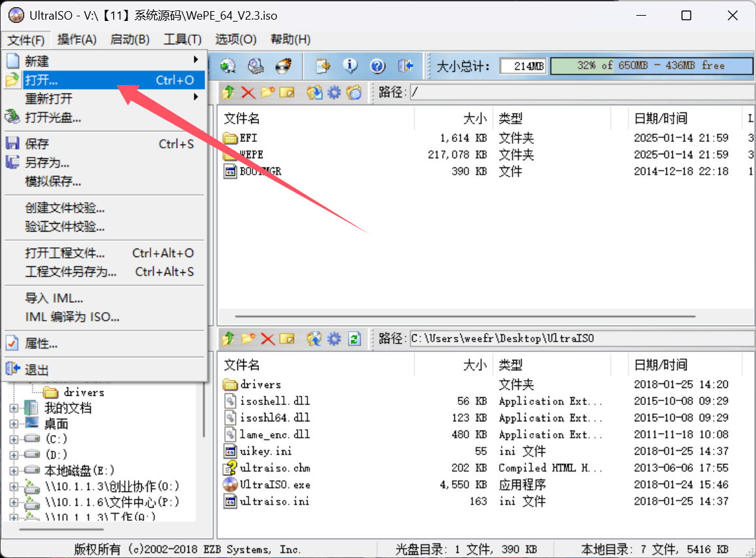Image resolution: width=756 pixels, height=558 pixels.
Task: Expand the (C:) drive node
Action: point(14,440)
